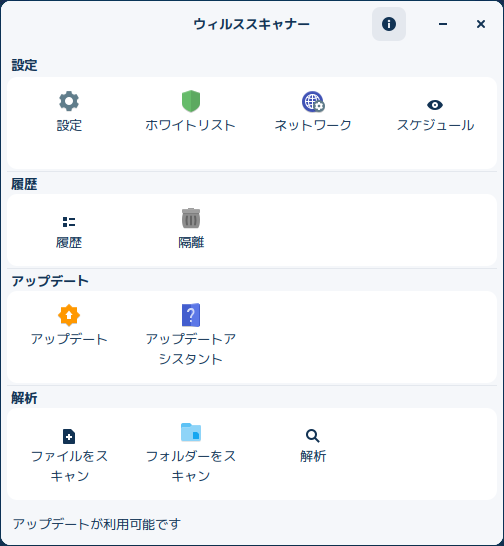
Task: Click the アップデートが利用可能です status message
Action: coord(96,524)
